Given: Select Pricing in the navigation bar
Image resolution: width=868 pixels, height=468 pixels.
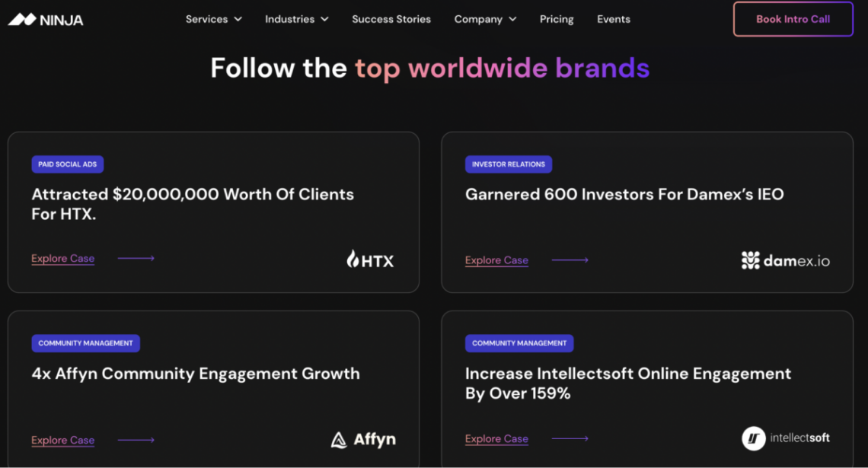Looking at the screenshot, I should pyautogui.click(x=557, y=19).
